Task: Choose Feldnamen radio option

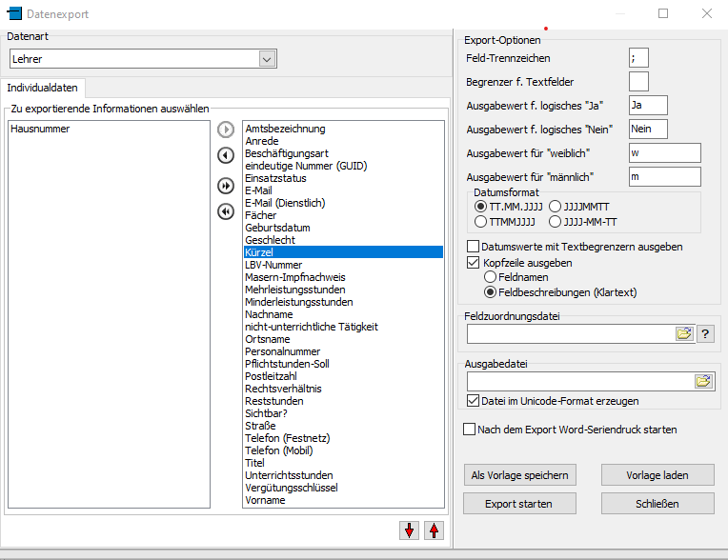Action: [x=491, y=277]
